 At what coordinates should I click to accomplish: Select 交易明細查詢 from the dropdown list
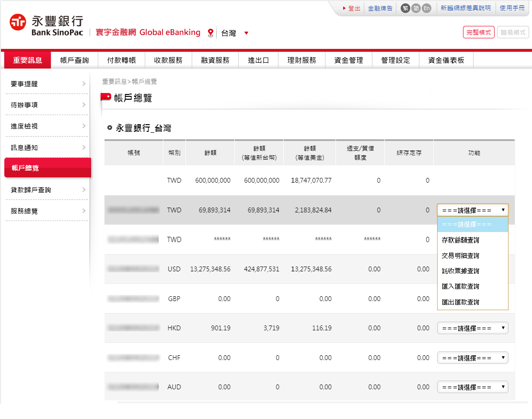pos(473,256)
